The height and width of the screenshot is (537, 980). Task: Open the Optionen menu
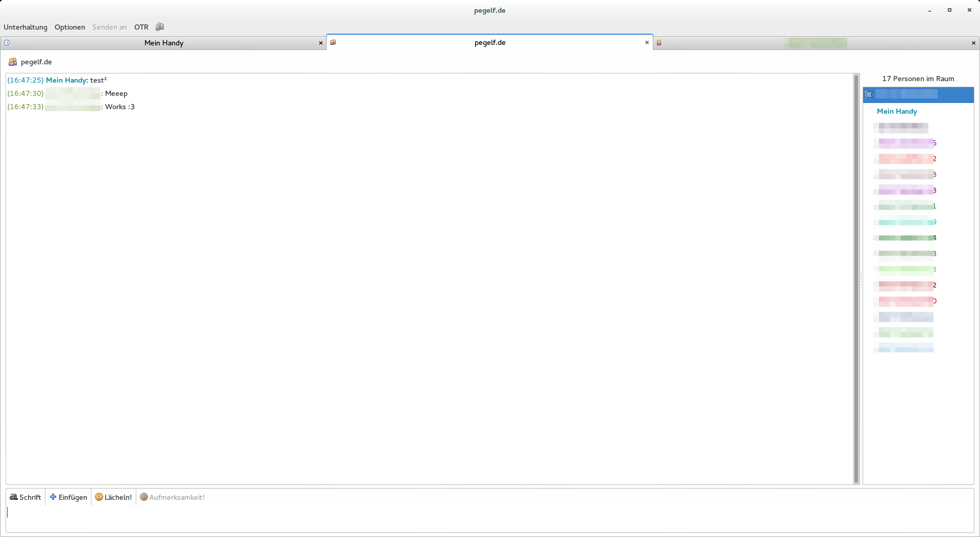pyautogui.click(x=70, y=27)
